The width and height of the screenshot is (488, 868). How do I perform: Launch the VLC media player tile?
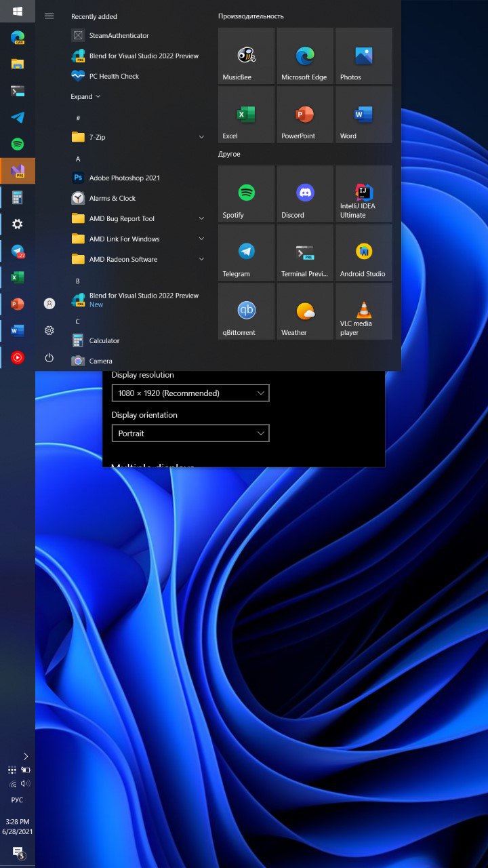tap(364, 311)
